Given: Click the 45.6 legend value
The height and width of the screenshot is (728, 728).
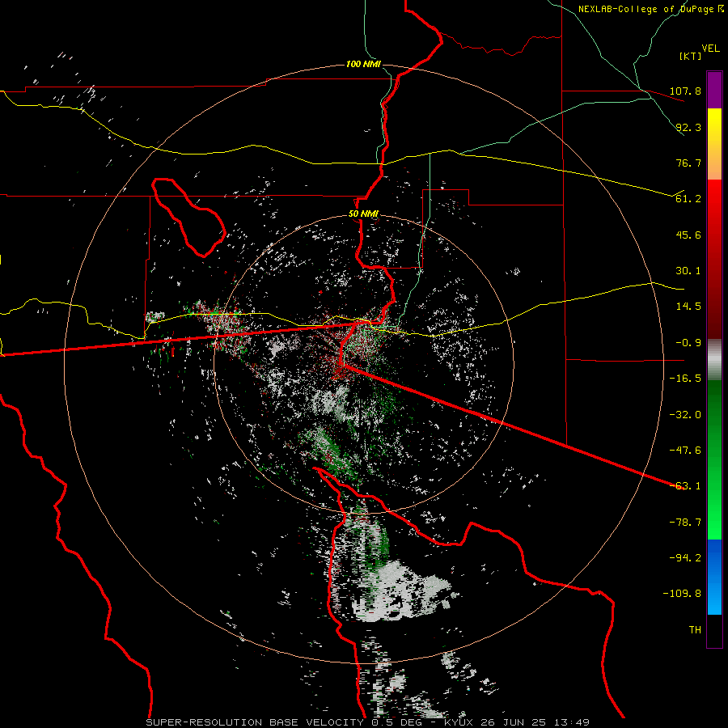Looking at the screenshot, I should [688, 235].
